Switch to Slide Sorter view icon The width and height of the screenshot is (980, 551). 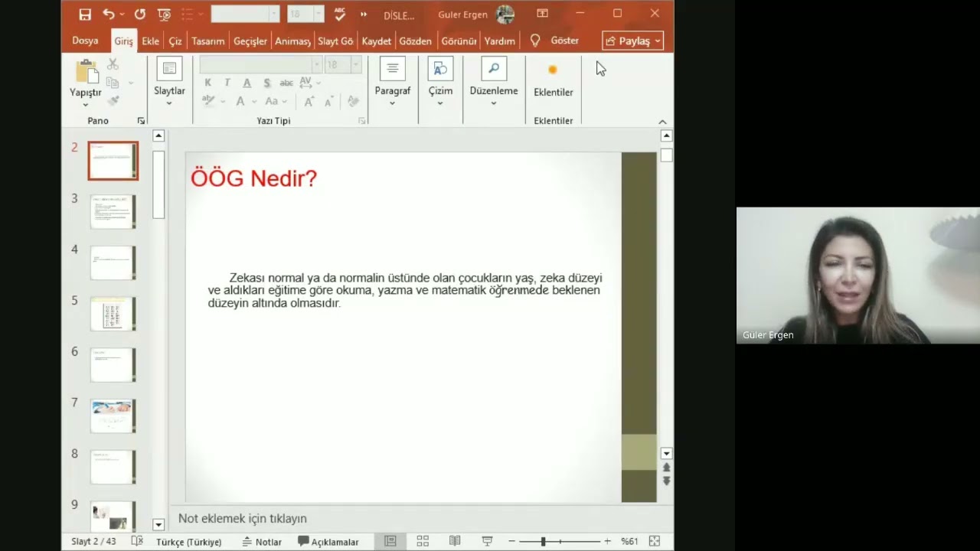[423, 541]
